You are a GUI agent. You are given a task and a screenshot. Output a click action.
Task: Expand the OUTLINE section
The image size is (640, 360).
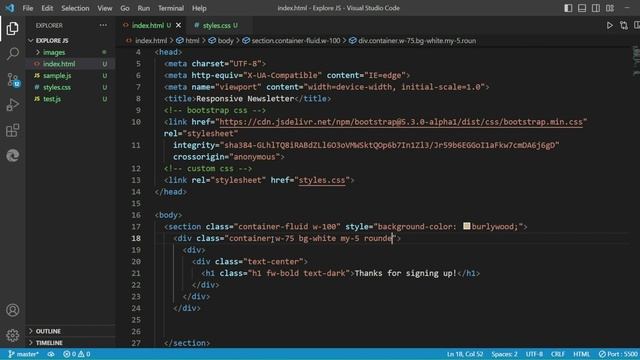click(71, 331)
